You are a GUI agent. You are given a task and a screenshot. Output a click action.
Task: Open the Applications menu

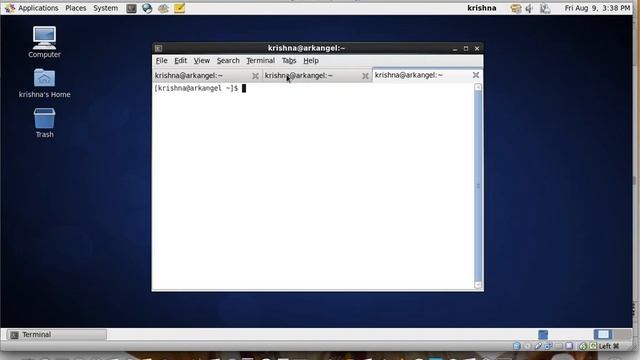pyautogui.click(x=38, y=8)
